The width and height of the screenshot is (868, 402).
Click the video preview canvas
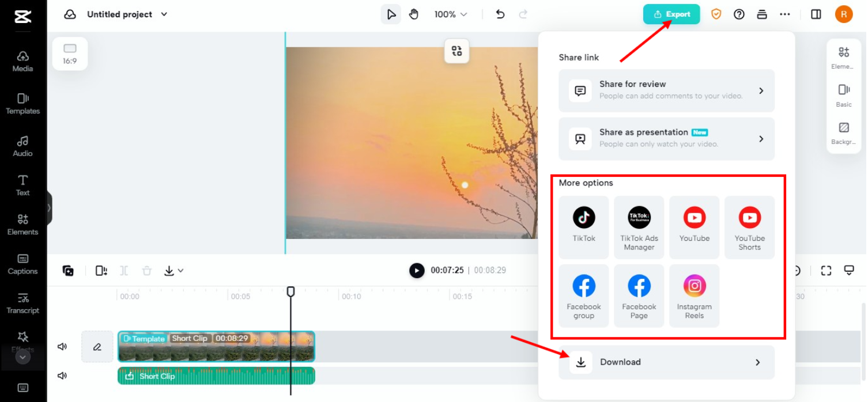pos(412,143)
